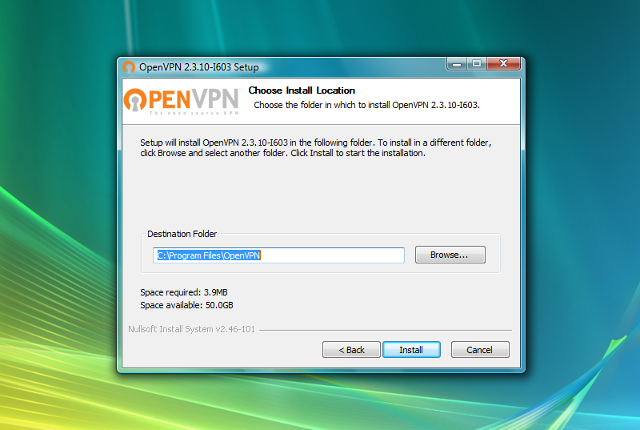
Task: Click Browse to choose another folder
Action: coord(450,255)
